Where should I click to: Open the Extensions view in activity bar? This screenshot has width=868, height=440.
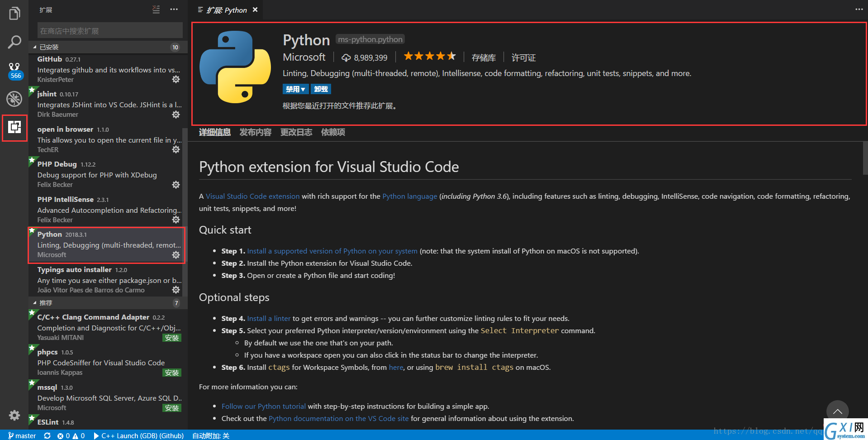point(14,127)
